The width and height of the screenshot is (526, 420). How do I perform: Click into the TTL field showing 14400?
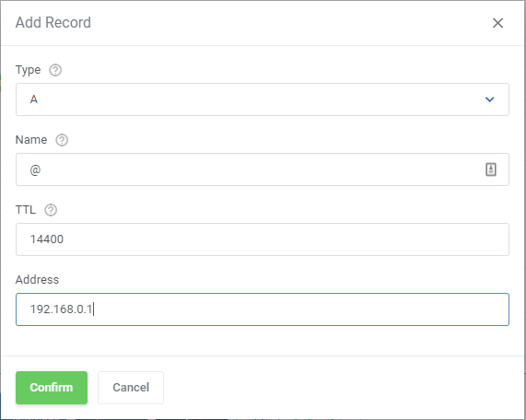[263, 239]
